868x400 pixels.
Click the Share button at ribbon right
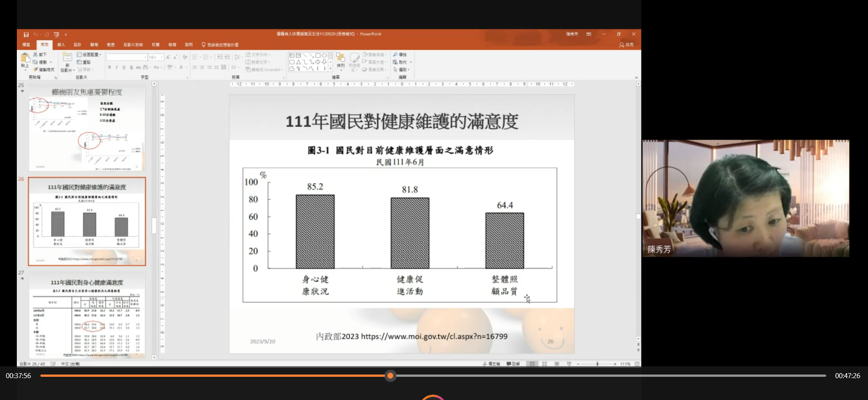pos(627,45)
